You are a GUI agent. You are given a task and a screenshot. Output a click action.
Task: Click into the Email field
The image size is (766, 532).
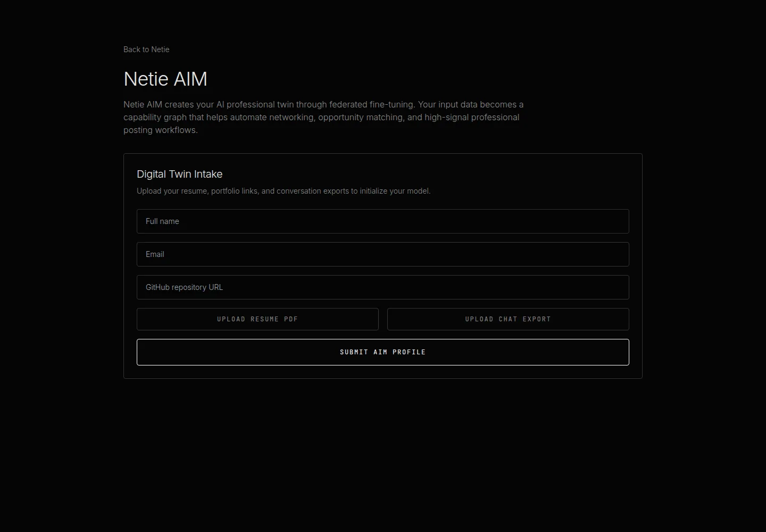click(x=383, y=254)
